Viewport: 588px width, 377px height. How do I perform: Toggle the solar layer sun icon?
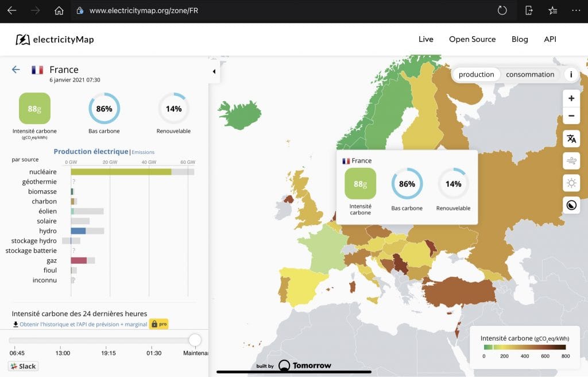tap(571, 183)
